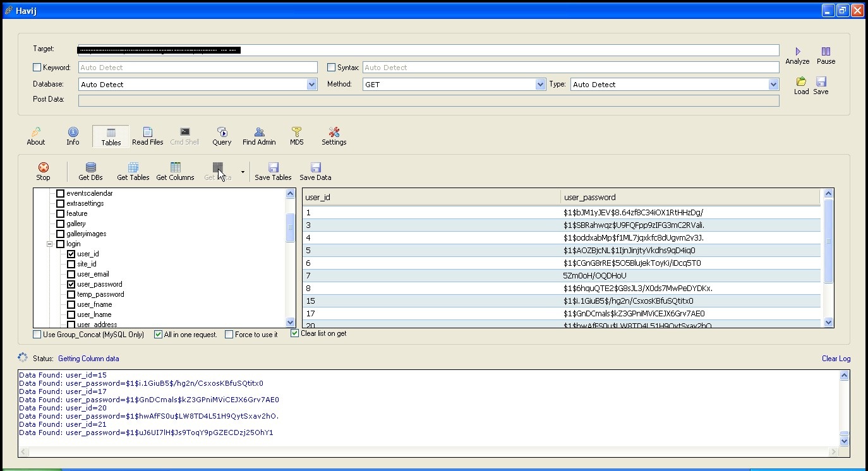The width and height of the screenshot is (868, 471).
Task: Click the user_password column header
Action: [x=690, y=198]
